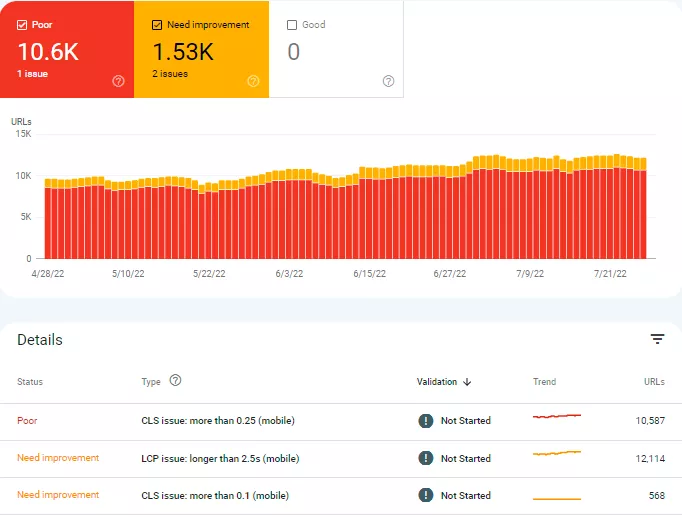Open CLS issue: more than 0.25 (mobile) row

341,422
